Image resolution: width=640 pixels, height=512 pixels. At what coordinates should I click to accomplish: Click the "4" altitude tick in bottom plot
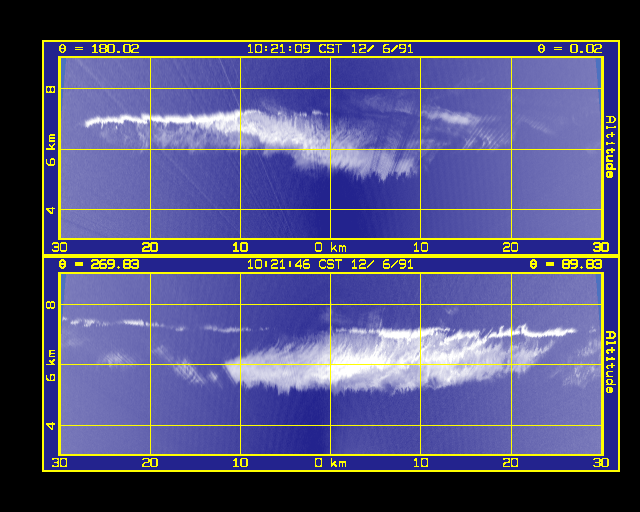[51, 426]
